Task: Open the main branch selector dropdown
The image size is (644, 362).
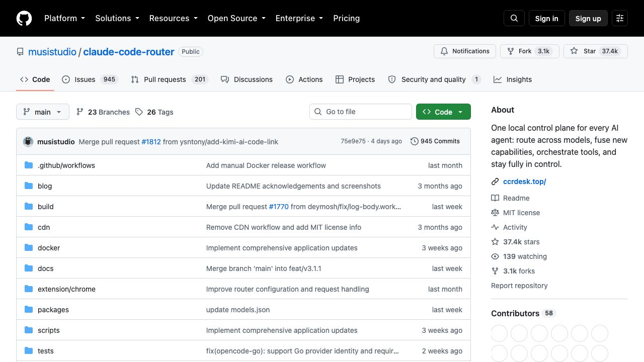Action: (42, 112)
